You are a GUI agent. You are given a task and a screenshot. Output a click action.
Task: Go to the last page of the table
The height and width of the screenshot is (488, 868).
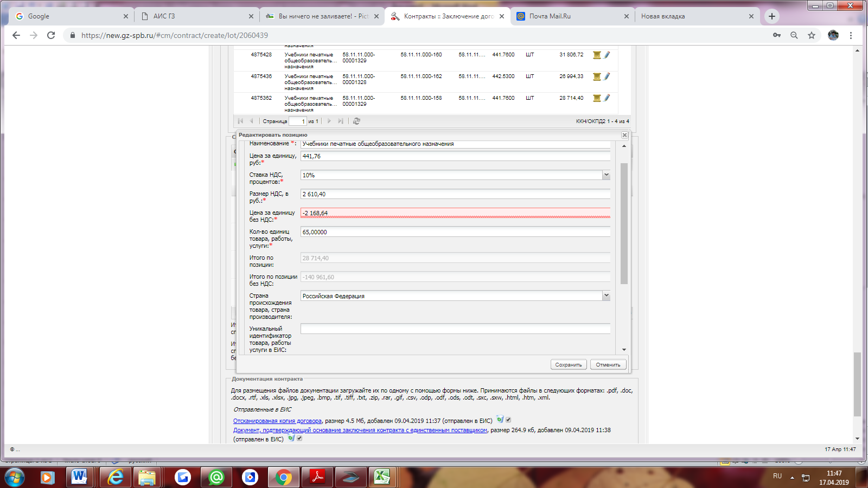pos(340,121)
